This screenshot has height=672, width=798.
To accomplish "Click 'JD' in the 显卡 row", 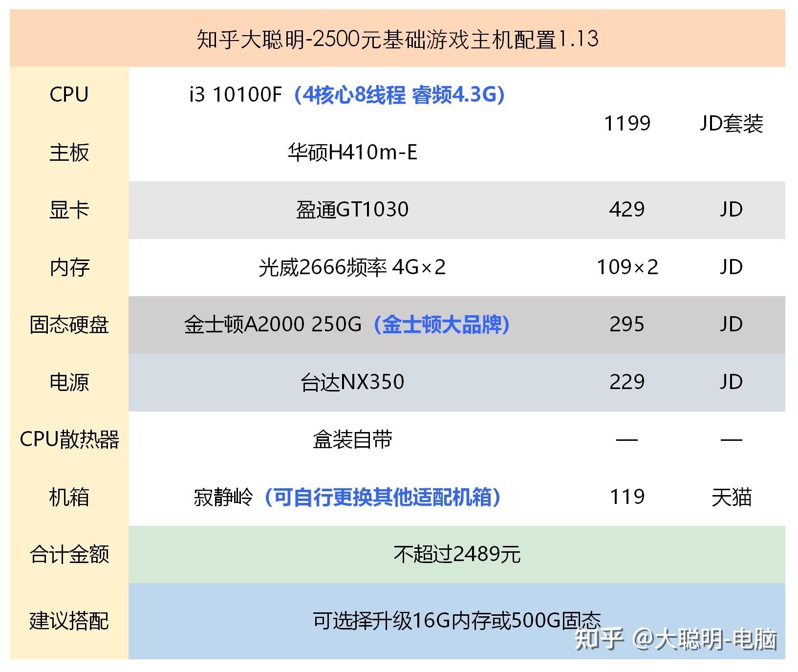I will [731, 210].
